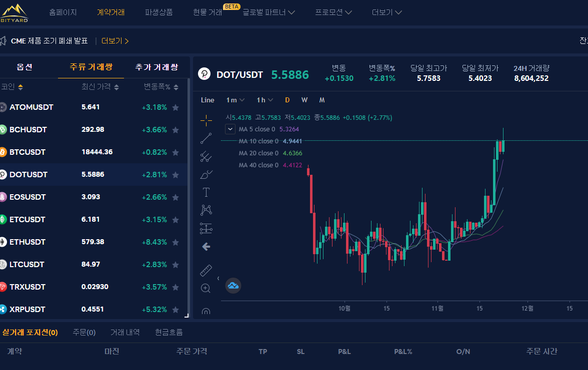Select the magnet mode tool
Image resolution: width=588 pixels, height=370 pixels.
[206, 311]
